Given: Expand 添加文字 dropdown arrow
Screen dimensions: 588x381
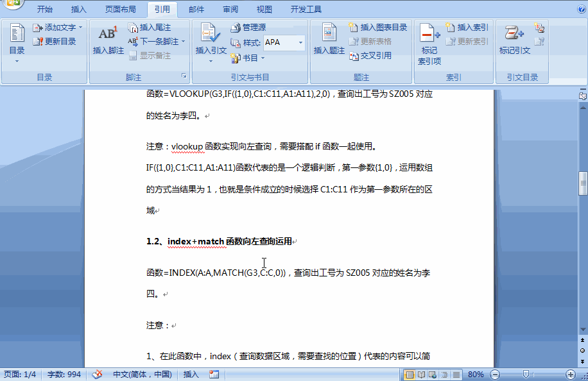Looking at the screenshot, I should point(81,28).
